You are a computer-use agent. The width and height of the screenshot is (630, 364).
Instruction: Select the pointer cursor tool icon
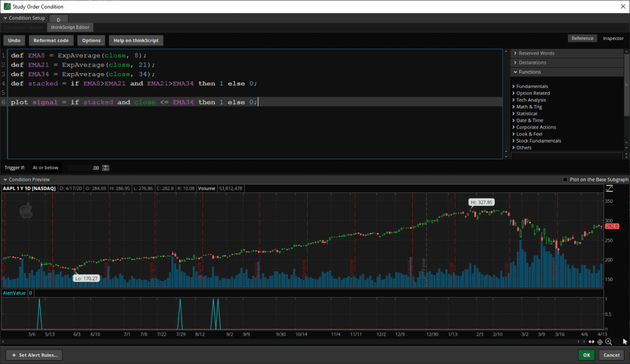coord(625,341)
